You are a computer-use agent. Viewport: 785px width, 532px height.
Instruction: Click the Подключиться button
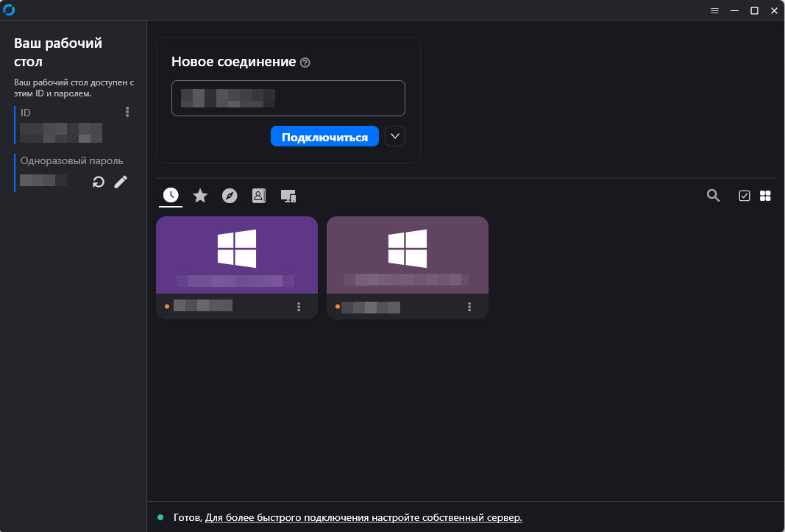pos(324,137)
